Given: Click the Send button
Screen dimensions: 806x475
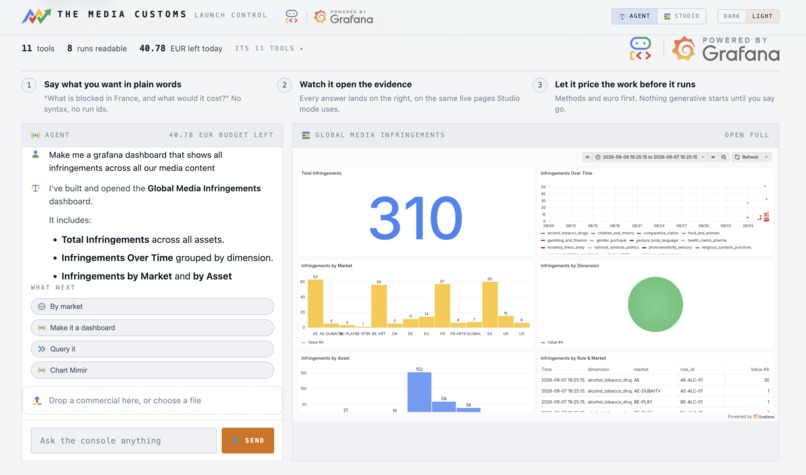Looking at the screenshot, I should 248,441.
